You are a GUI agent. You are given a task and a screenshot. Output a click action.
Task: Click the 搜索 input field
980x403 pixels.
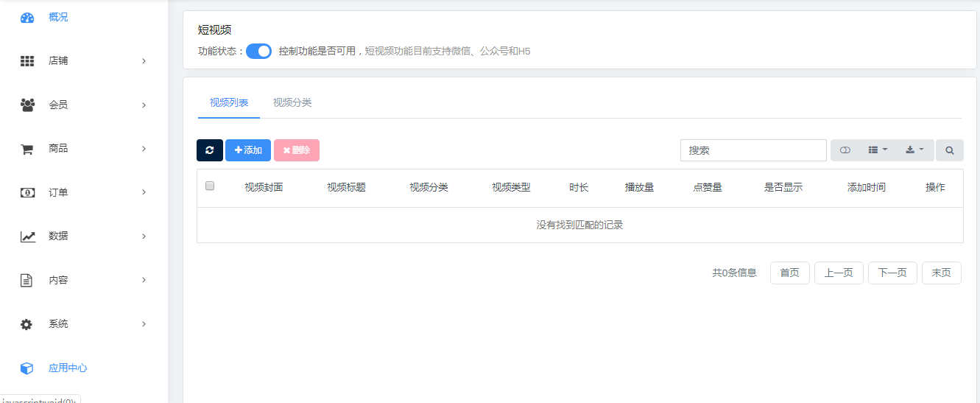pyautogui.click(x=753, y=150)
